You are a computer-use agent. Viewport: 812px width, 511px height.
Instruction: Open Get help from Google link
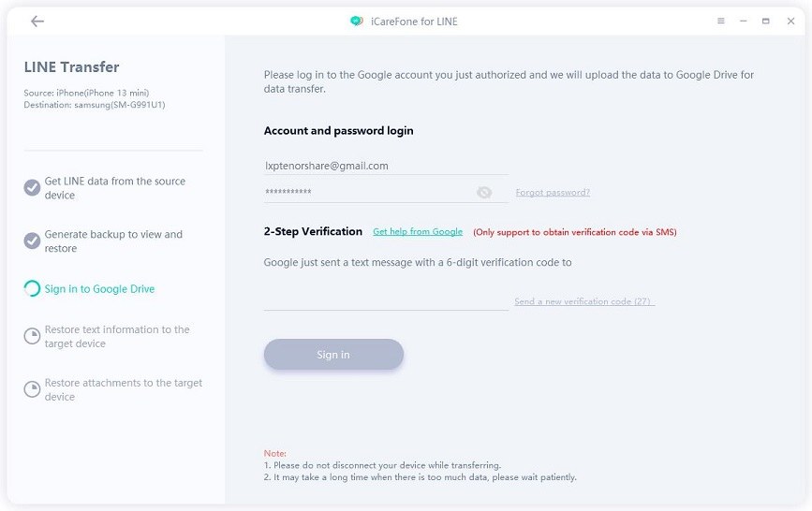pyautogui.click(x=418, y=232)
